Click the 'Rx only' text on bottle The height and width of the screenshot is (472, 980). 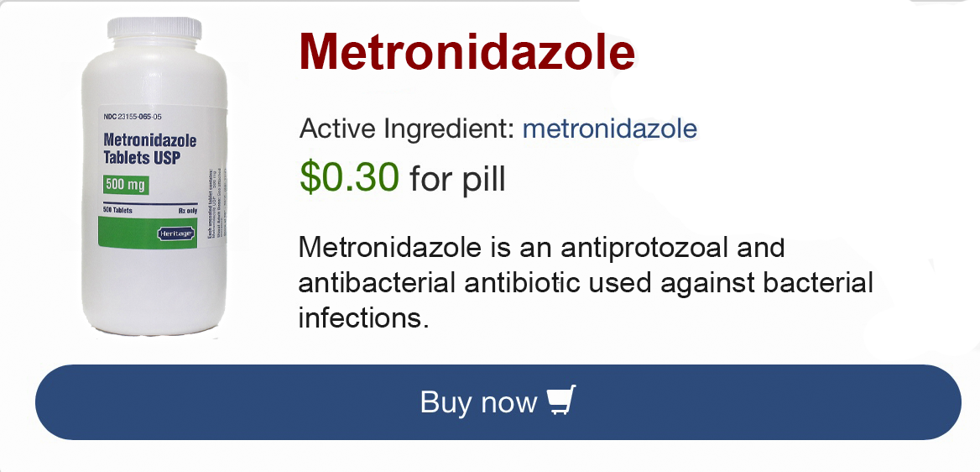click(x=187, y=211)
